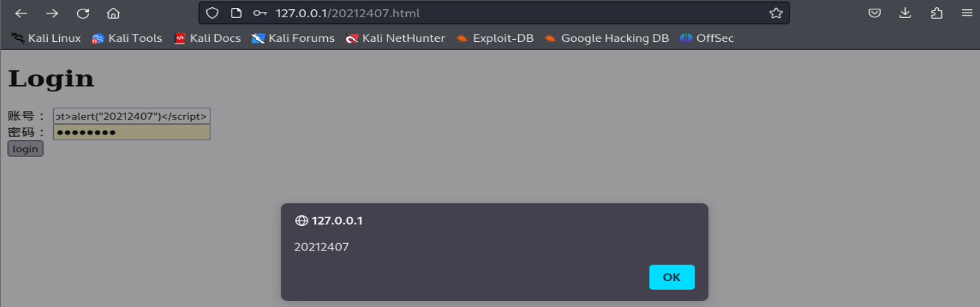The height and width of the screenshot is (307, 980).
Task: Open the Kali Tools bookmark
Action: point(127,39)
